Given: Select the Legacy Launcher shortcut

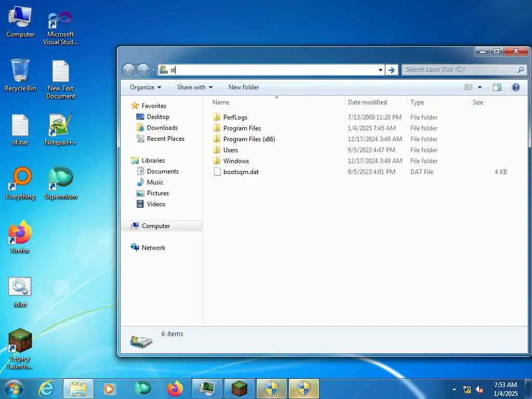Looking at the screenshot, I should click(x=20, y=349).
